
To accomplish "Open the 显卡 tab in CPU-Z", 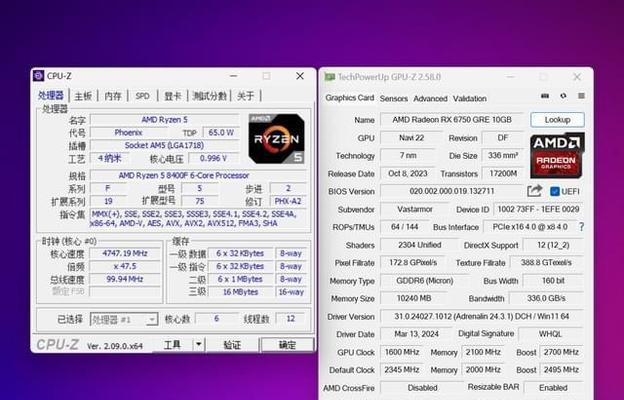I will coord(173,96).
